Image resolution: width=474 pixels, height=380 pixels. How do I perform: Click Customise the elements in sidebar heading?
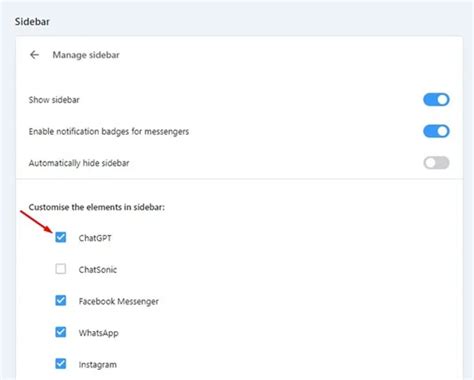(x=97, y=207)
